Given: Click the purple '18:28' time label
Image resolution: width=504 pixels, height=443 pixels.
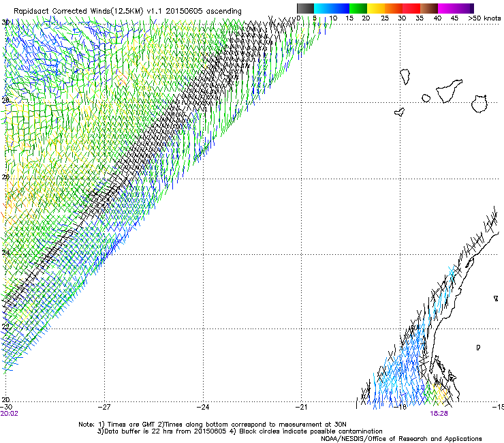Looking at the screenshot, I should pos(439,414).
